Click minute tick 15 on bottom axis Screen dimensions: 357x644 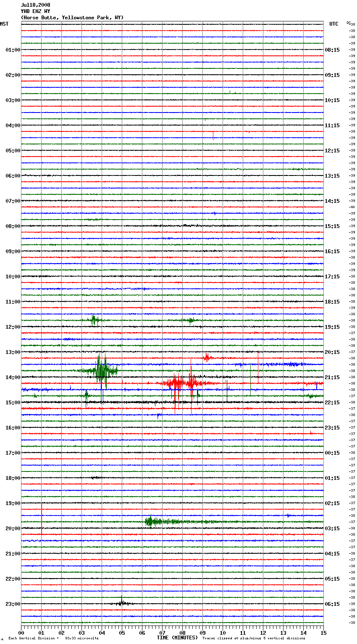click(323, 633)
